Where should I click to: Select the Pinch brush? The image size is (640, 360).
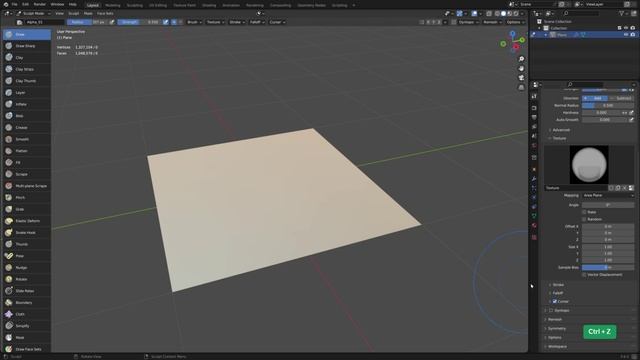[27, 197]
